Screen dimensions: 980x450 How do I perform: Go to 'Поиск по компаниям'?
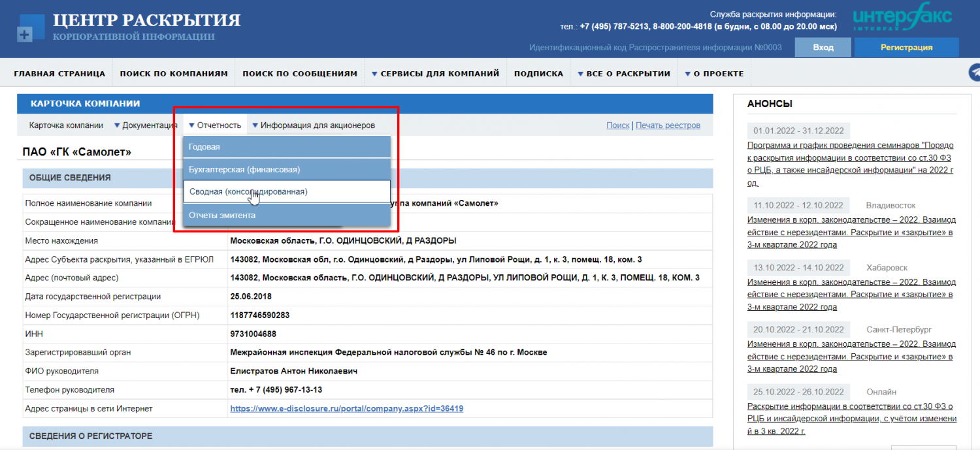coord(174,74)
